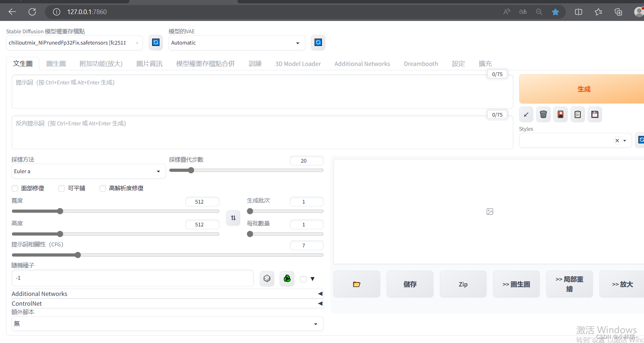
Task: Open the 訓練 tab
Action: coord(255,64)
